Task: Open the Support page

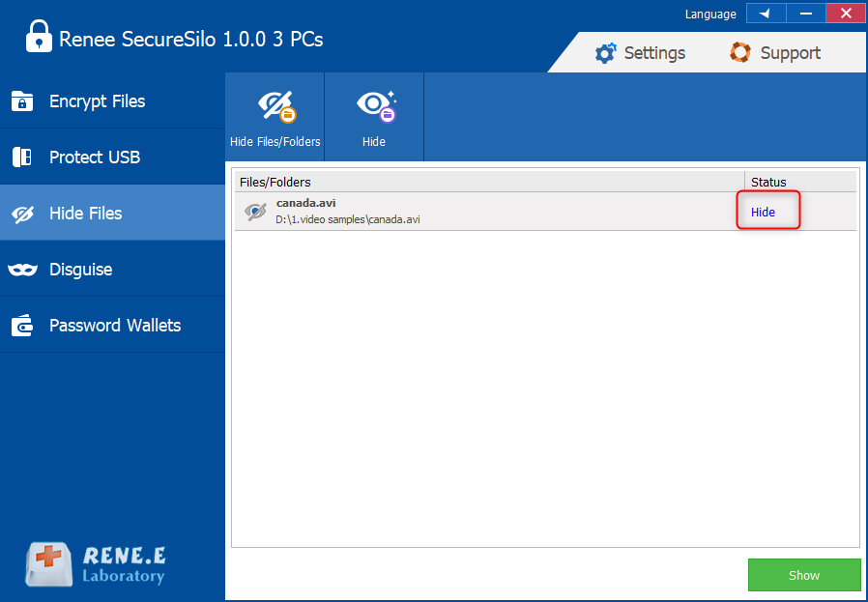Action: click(x=775, y=53)
